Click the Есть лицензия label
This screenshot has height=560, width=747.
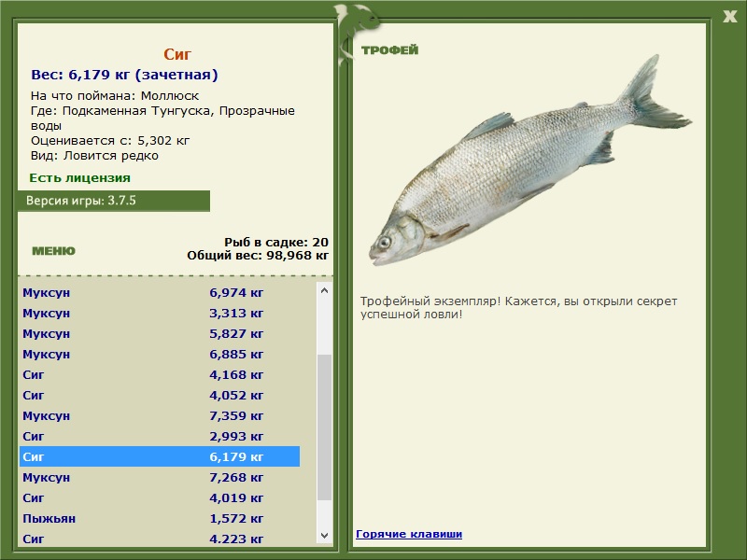click(x=79, y=177)
